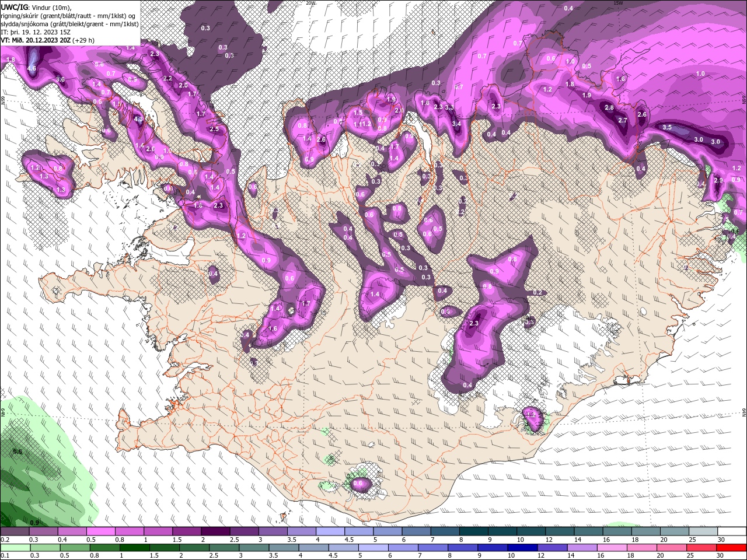Click the 4.3 snowfall value on the map
The image size is (747, 560).
click(x=138, y=119)
